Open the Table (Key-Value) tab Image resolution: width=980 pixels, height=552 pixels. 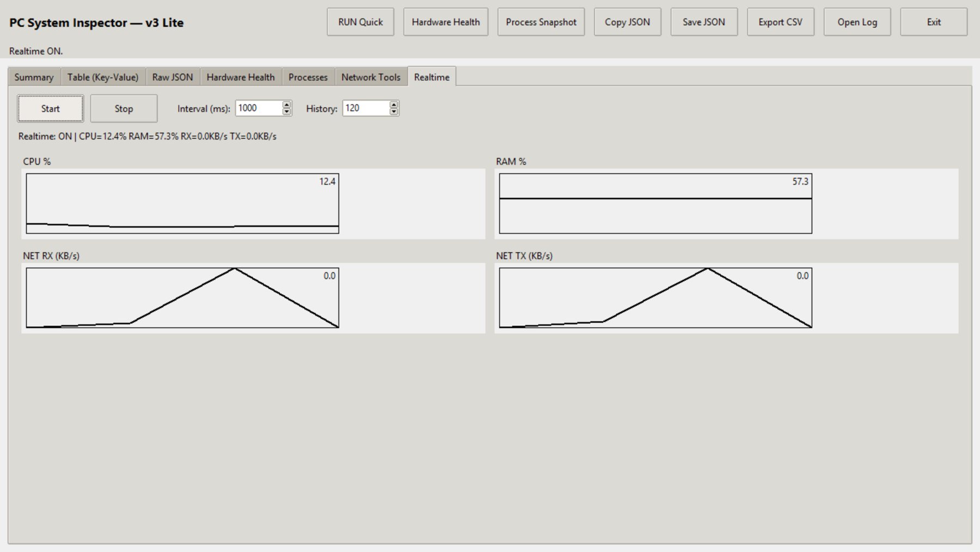103,77
